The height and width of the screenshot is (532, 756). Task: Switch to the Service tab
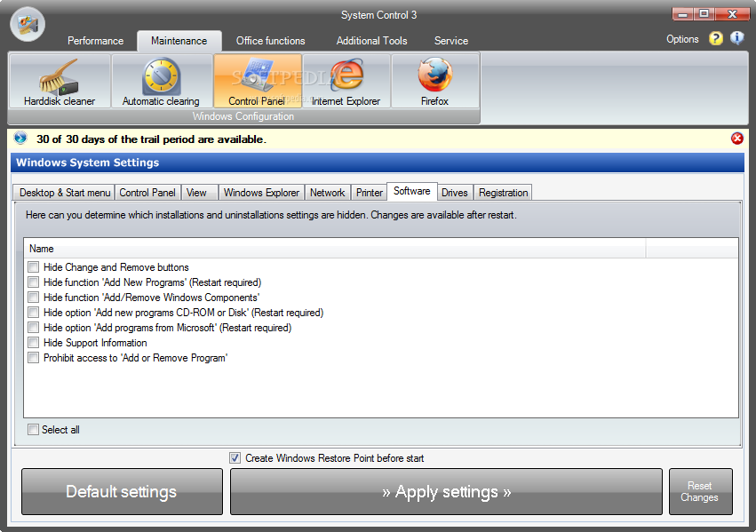(451, 41)
